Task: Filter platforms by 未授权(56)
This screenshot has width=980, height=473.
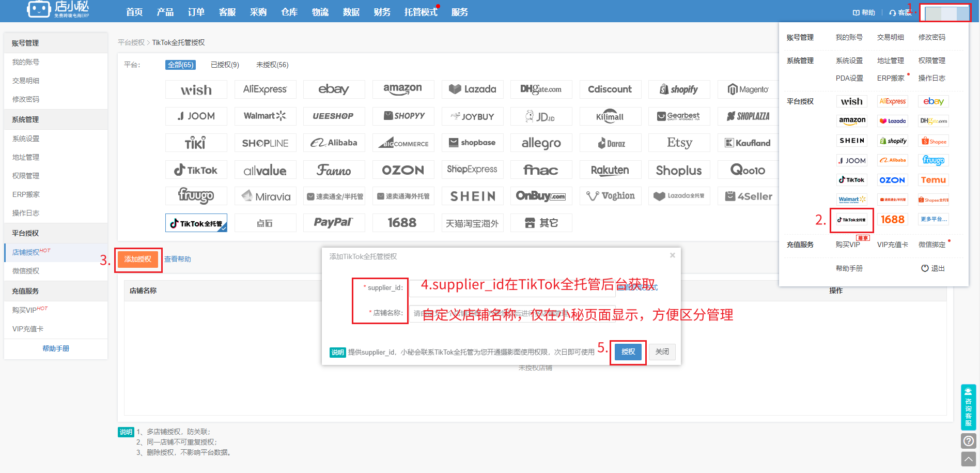Action: (x=272, y=65)
